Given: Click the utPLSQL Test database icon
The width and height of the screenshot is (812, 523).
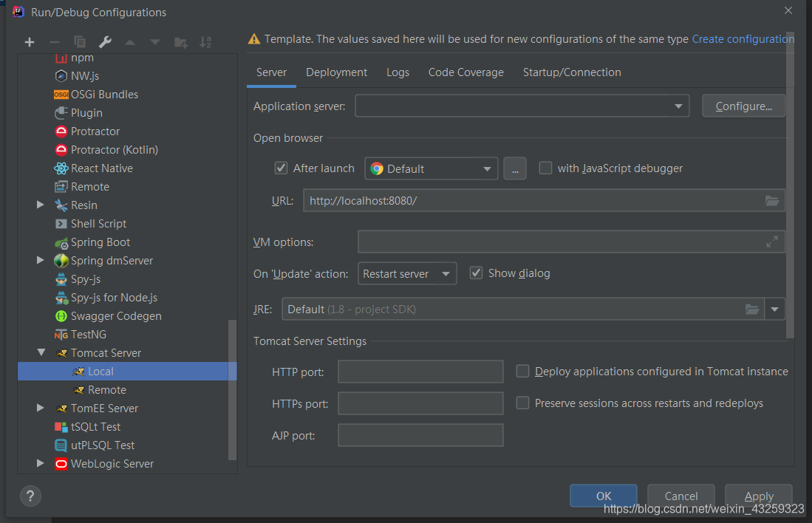Looking at the screenshot, I should coord(61,445).
